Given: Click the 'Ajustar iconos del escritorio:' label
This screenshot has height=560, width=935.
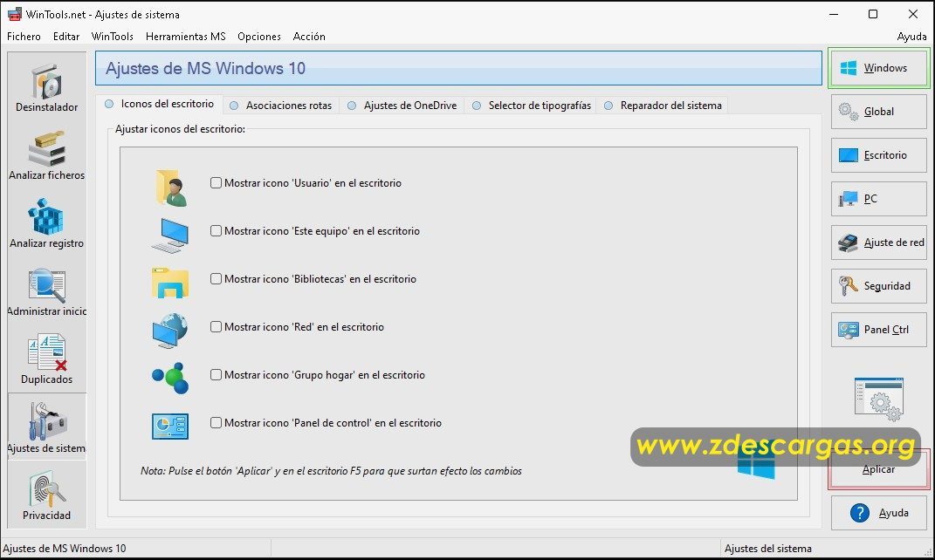Looking at the screenshot, I should (180, 129).
